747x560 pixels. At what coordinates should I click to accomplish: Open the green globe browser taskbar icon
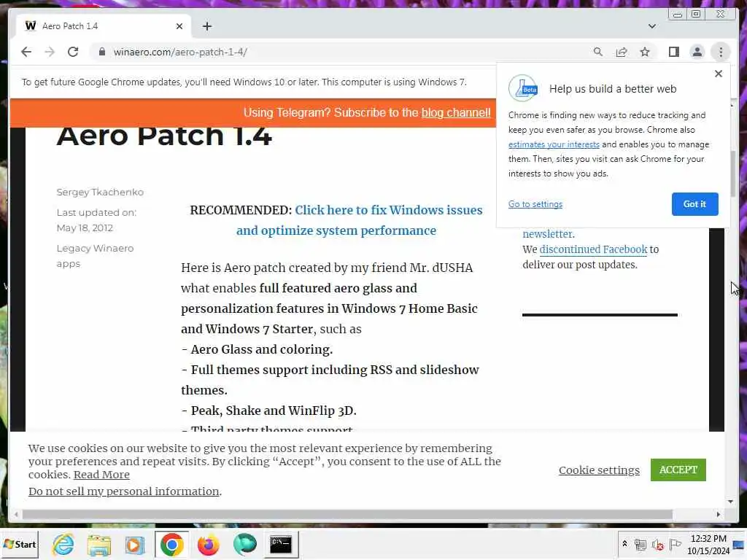(x=245, y=544)
